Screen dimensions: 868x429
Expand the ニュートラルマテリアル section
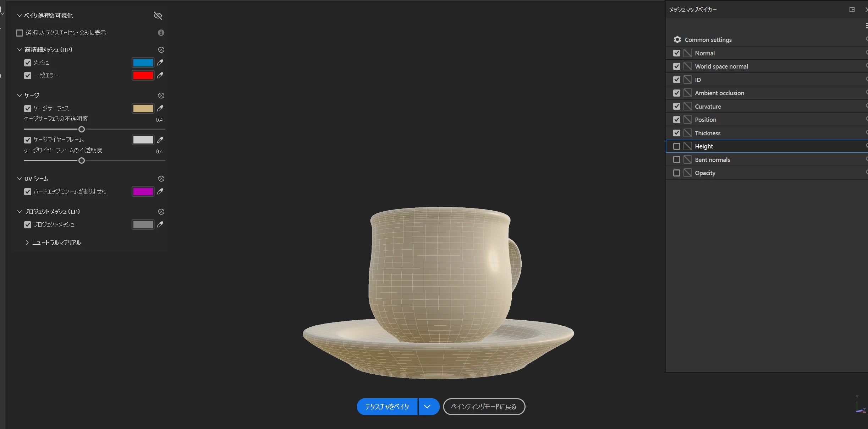(x=27, y=243)
